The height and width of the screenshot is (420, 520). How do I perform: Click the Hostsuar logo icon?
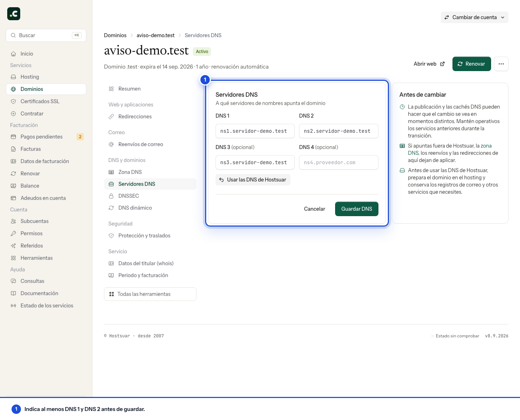[x=14, y=14]
